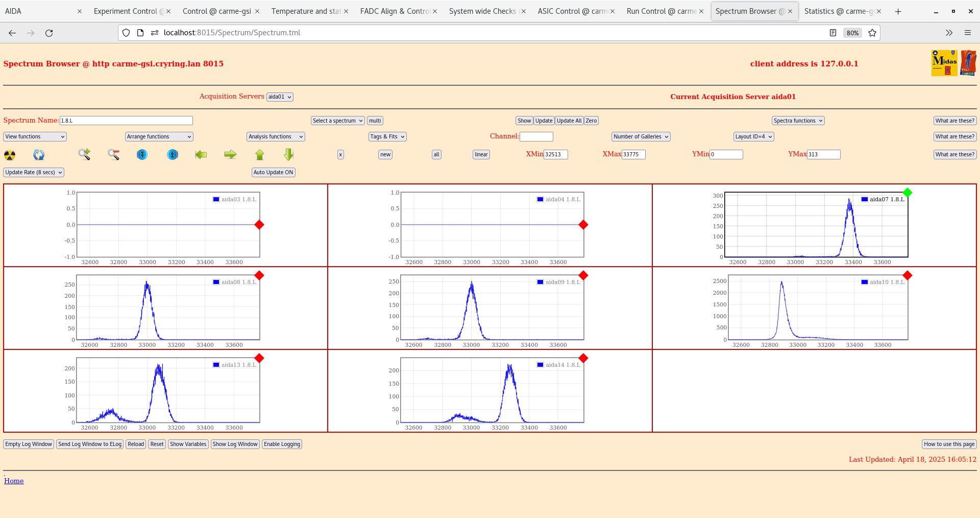Open the Tags & Fits dropdown
The height and width of the screenshot is (518, 980).
[387, 136]
